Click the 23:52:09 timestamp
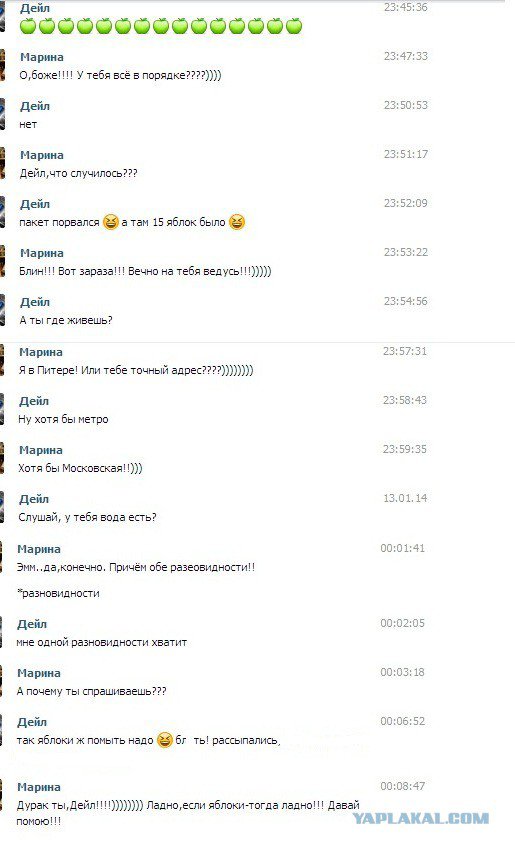The image size is (515, 848). point(406,203)
